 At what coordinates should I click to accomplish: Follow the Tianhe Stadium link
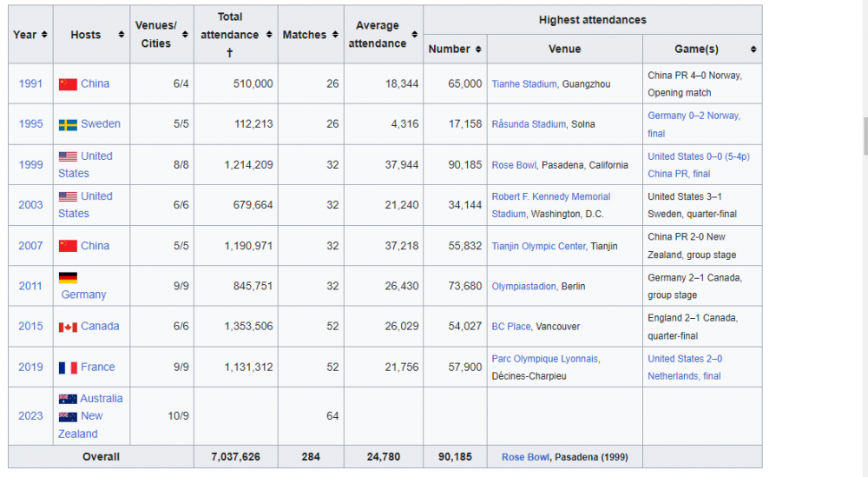tap(523, 84)
